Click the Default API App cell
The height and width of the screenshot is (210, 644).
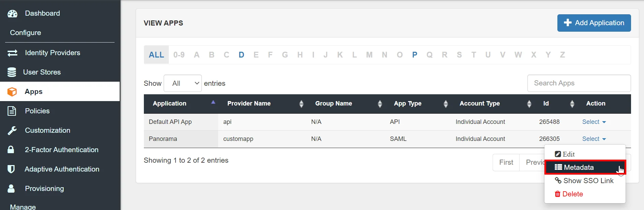tap(181, 122)
